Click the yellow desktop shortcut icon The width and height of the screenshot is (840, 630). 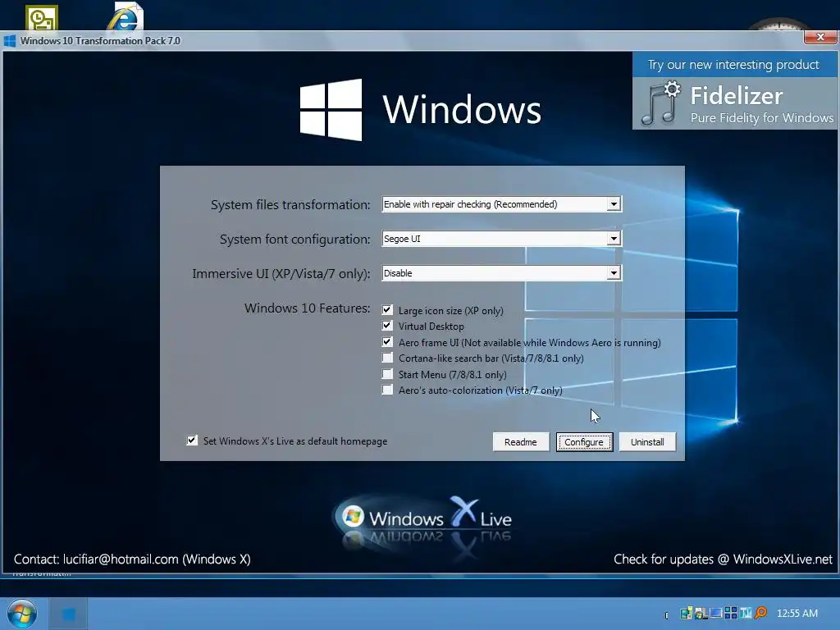(x=42, y=18)
